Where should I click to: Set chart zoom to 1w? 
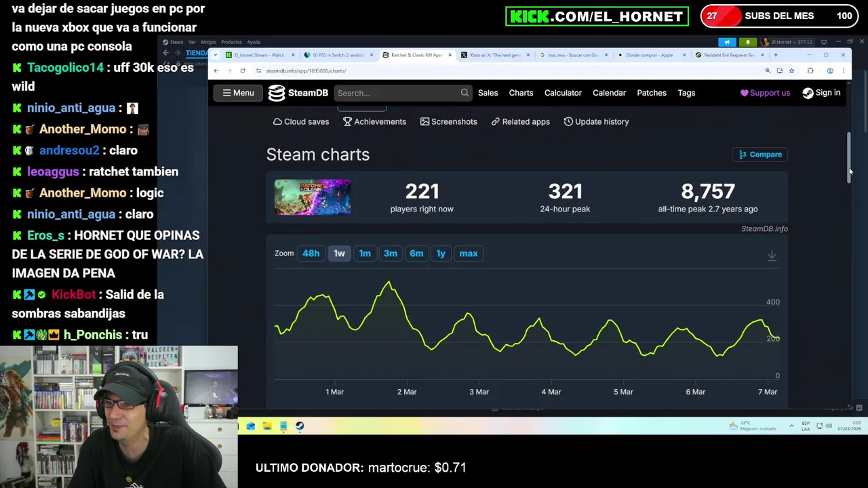coord(339,253)
